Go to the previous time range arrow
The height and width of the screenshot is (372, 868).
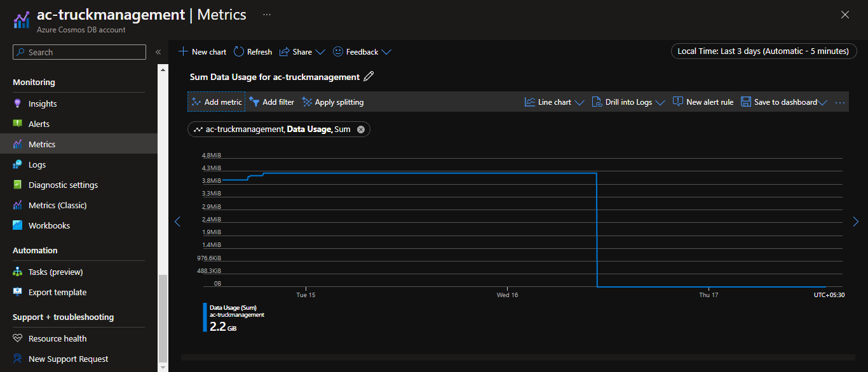[x=177, y=222]
